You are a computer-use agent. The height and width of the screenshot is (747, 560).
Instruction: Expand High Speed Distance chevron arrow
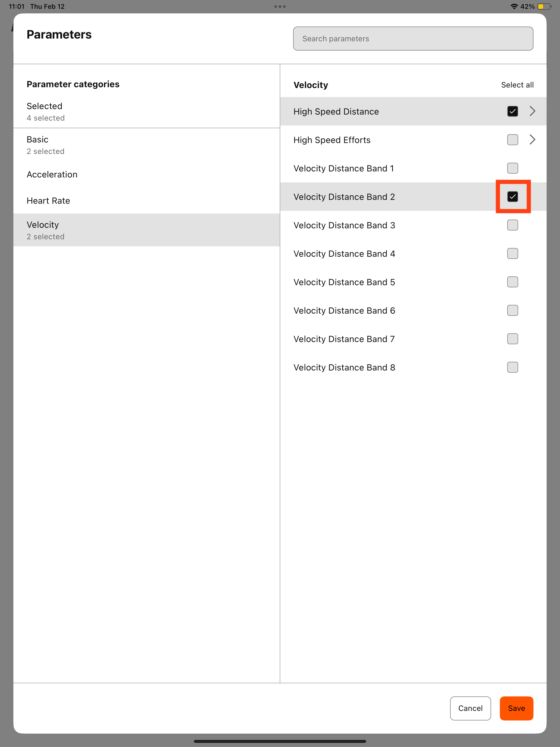pos(532,111)
